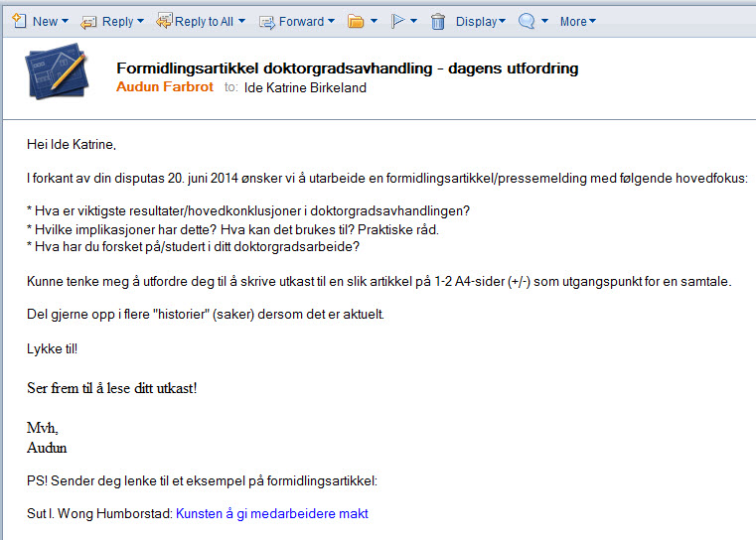Click the chat bubble icon
The image size is (756, 540).
point(528,21)
